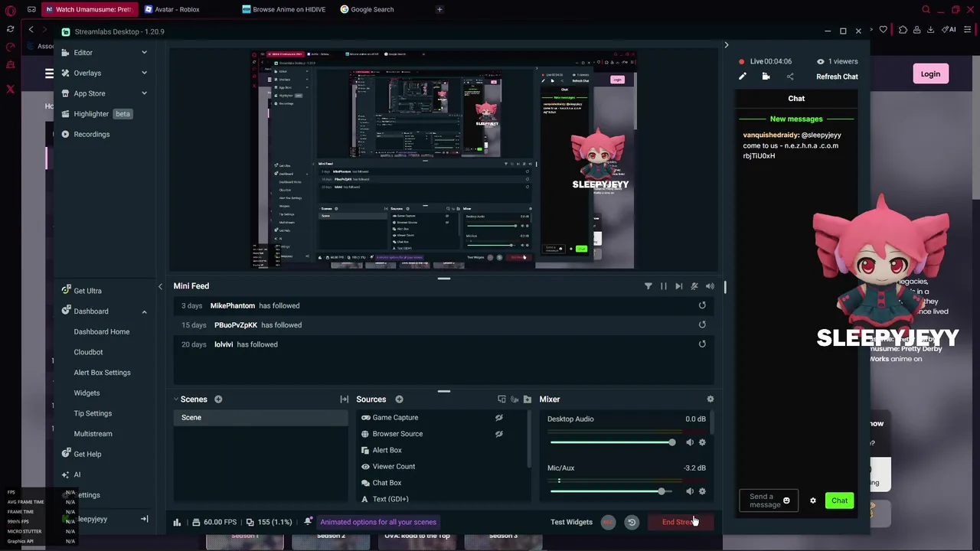Toggle mute event sounds in Mini Feed
The height and width of the screenshot is (551, 980).
point(694,286)
